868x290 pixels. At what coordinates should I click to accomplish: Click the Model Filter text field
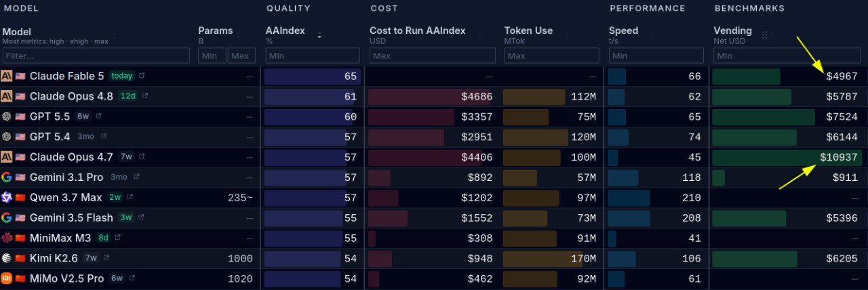tap(96, 56)
